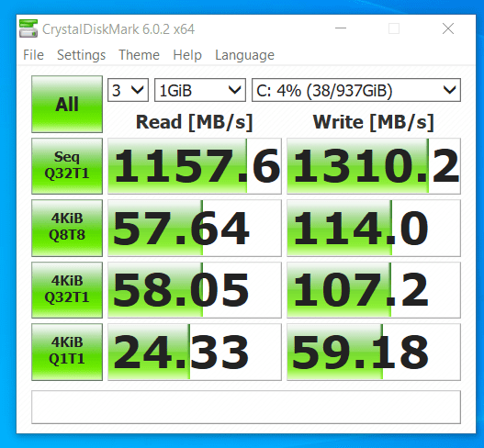Click the Seq write result 1310.2
Screen dimensions: 484x448
tap(374, 166)
